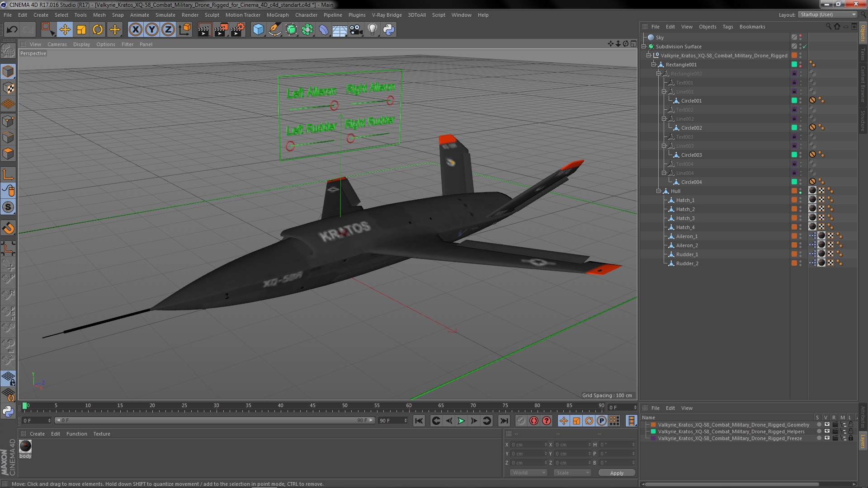Toggle view eye for Helpers layer
This screenshot has width=868, height=488.
[827, 432]
